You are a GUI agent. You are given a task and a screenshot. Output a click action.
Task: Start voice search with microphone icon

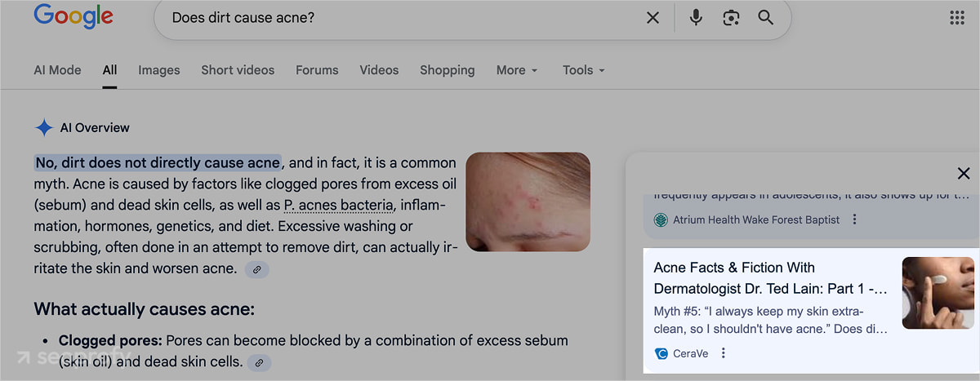[696, 18]
